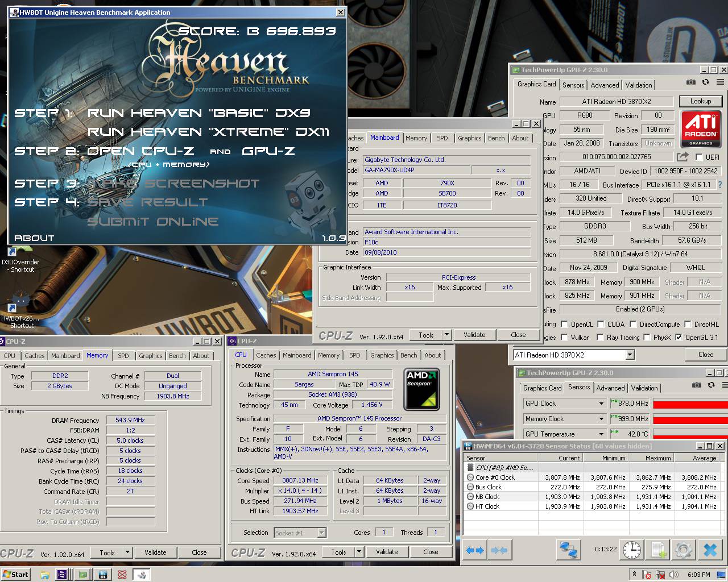
Task: Click HWiNFO expand columns arrows button
Action: point(474,550)
